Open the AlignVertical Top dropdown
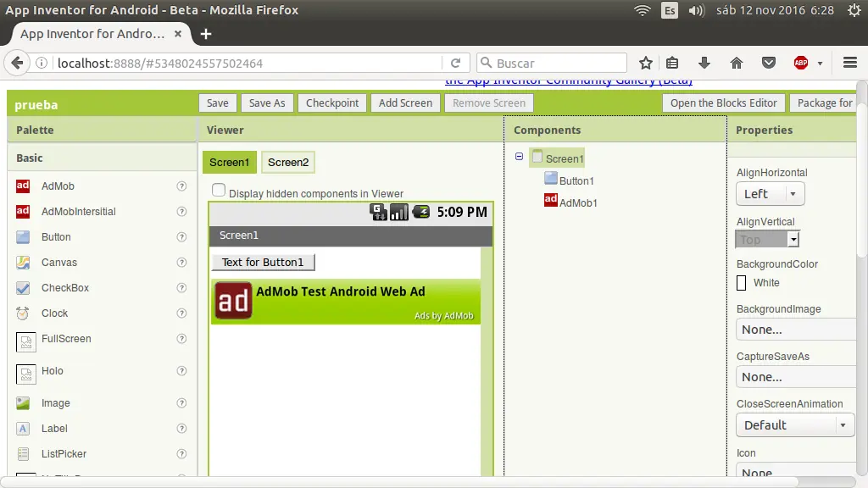Image resolution: width=868 pixels, height=488 pixels. pyautogui.click(x=767, y=240)
